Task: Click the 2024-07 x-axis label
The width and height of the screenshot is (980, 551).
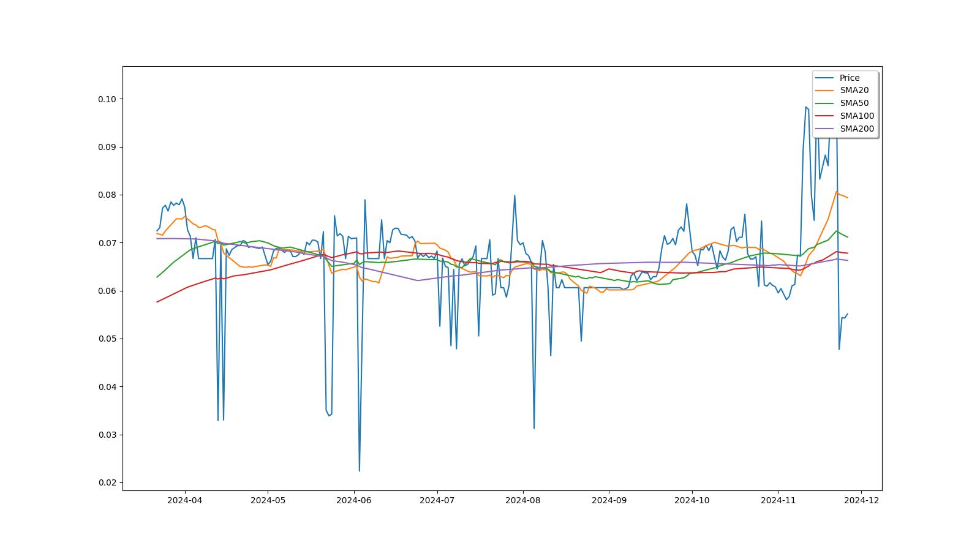Action: click(437, 500)
